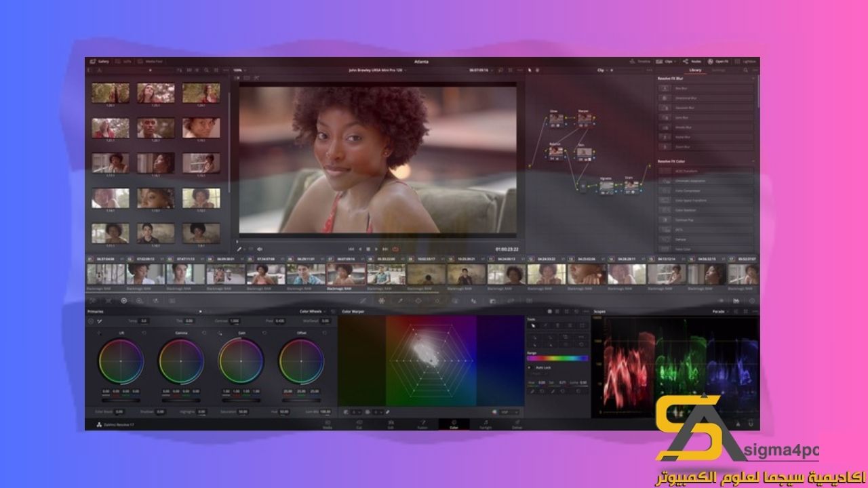
Task: Select the color picker icon below the viewer
Action: tap(239, 249)
